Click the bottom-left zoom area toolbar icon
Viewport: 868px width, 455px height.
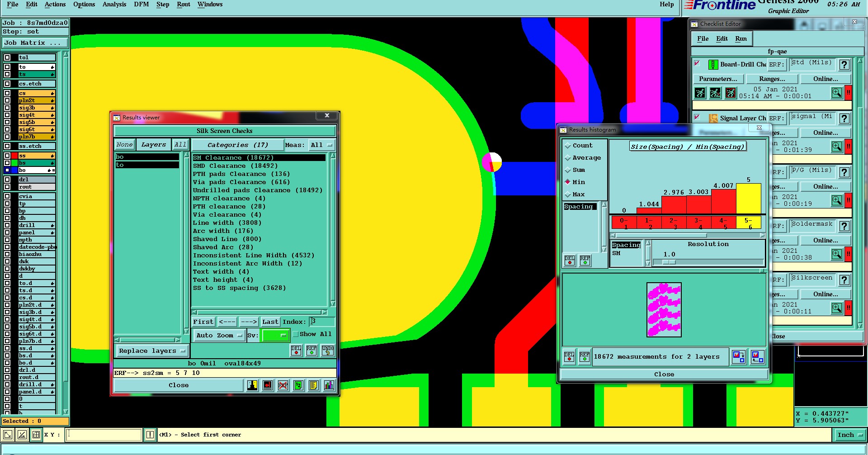point(8,435)
